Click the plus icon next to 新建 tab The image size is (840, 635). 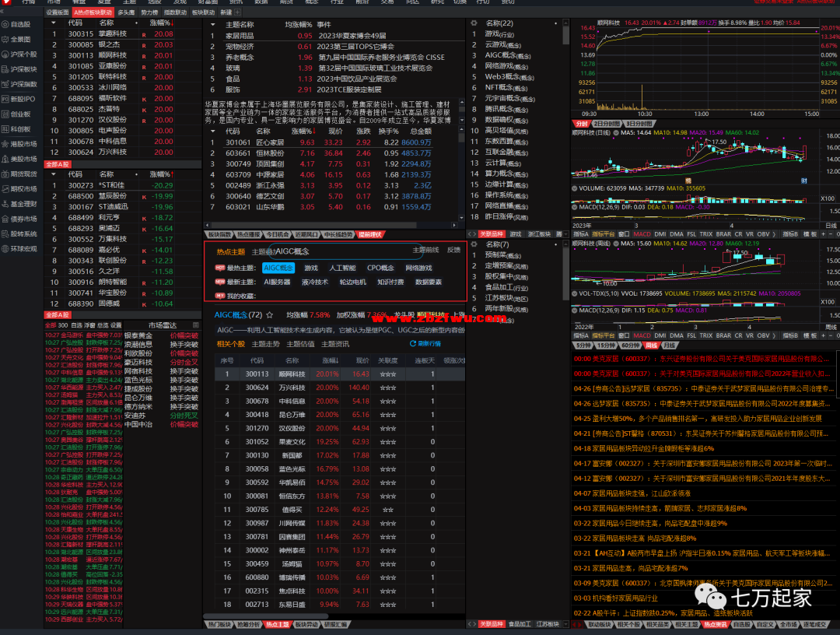click(x=237, y=12)
